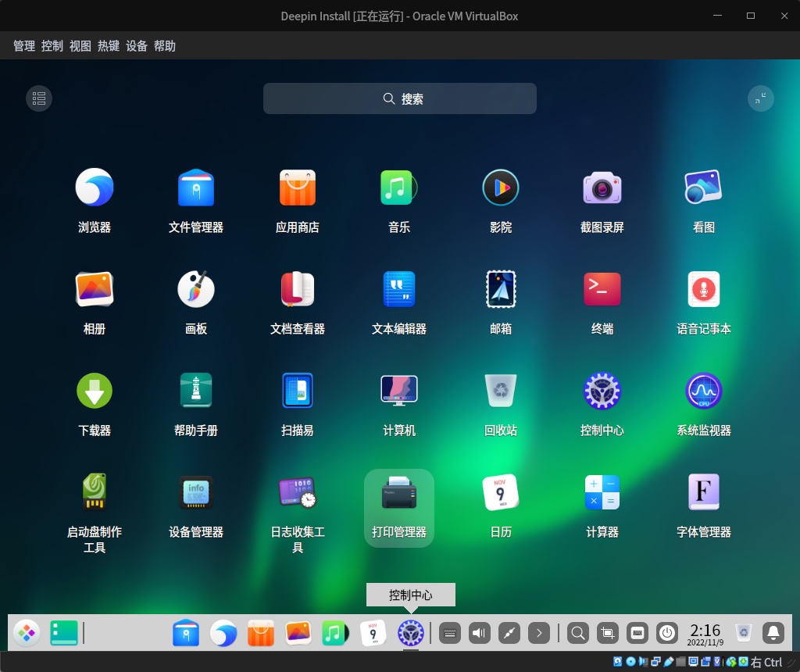Open 计算机 from the launcher grid

pos(399,391)
